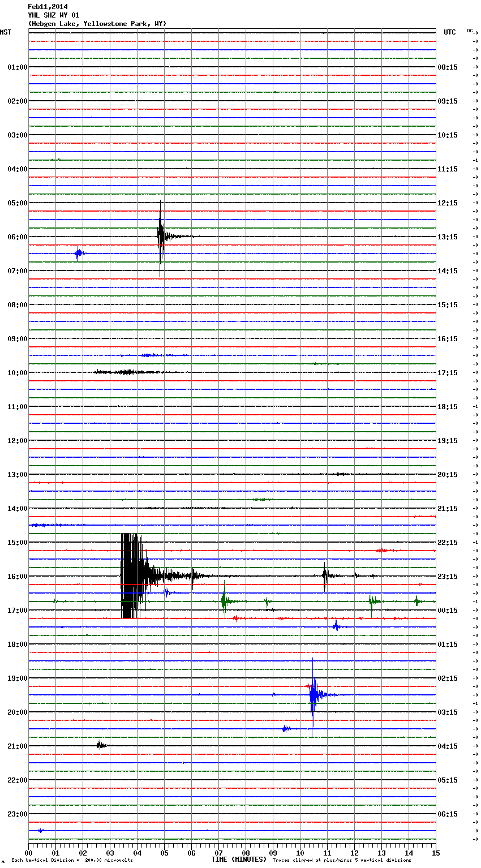This screenshot has height=868, width=481.
Task: Select the 02:00 MST time label
Action: [17, 101]
